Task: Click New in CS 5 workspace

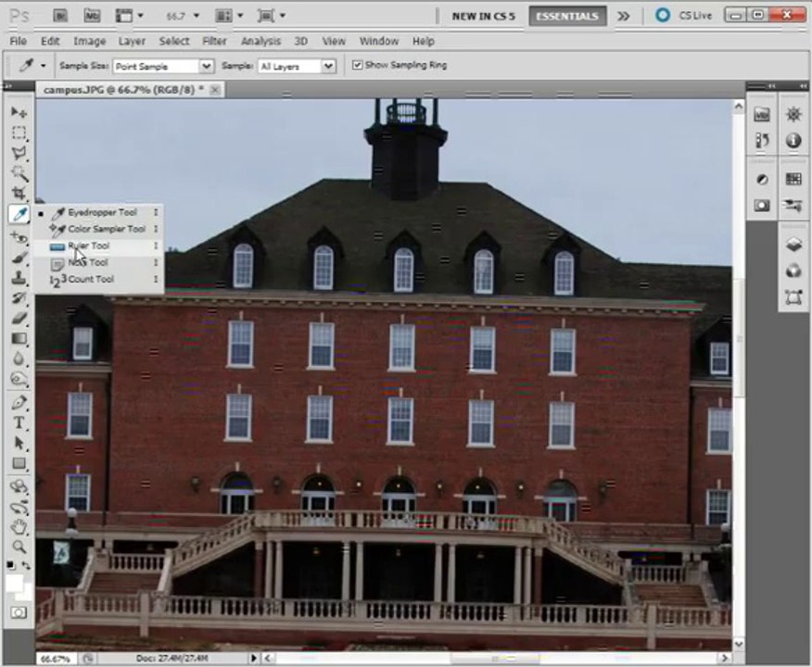Action: pos(483,16)
